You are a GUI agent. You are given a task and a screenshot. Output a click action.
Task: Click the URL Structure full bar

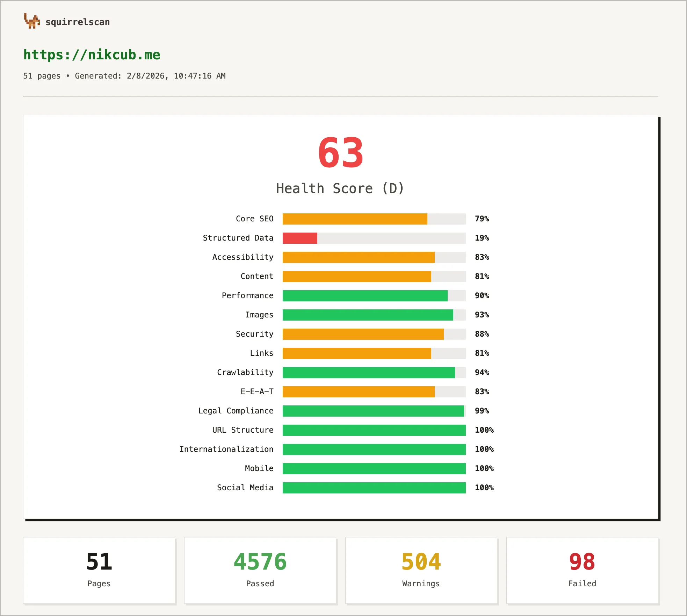373,430
